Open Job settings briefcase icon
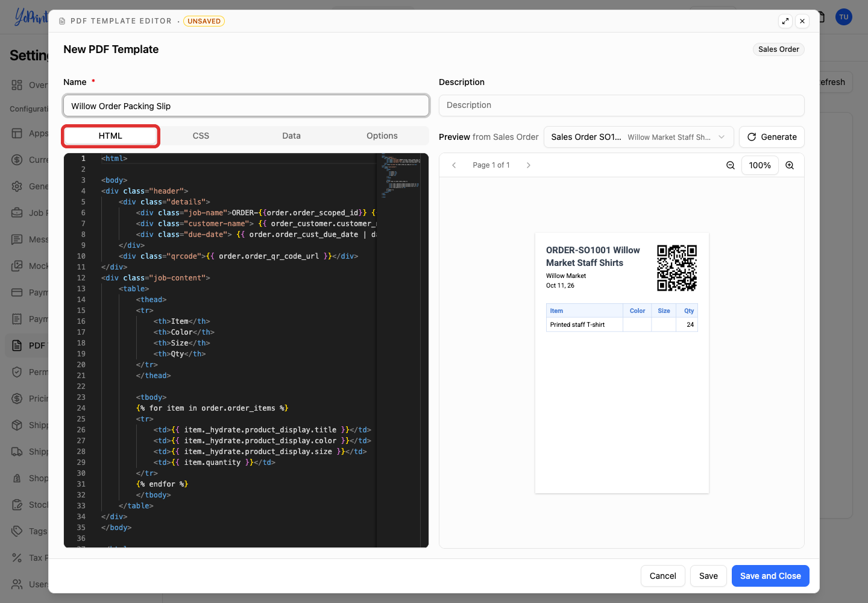The height and width of the screenshot is (603, 868). pos(17,213)
